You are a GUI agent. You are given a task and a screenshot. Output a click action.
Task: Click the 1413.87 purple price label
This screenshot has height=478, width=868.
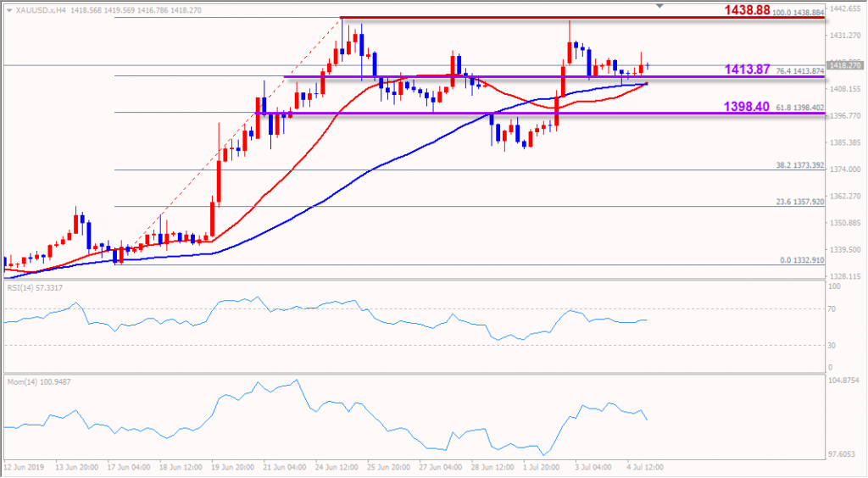click(746, 69)
